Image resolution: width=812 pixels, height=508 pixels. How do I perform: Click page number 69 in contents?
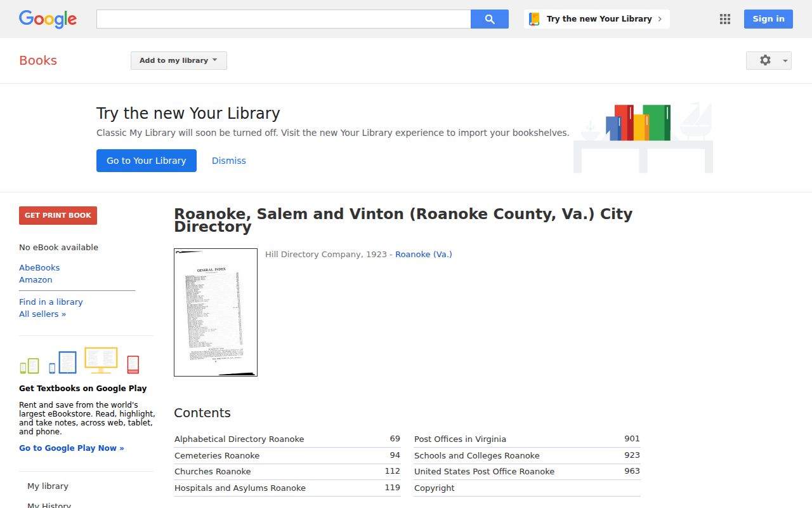(x=395, y=439)
